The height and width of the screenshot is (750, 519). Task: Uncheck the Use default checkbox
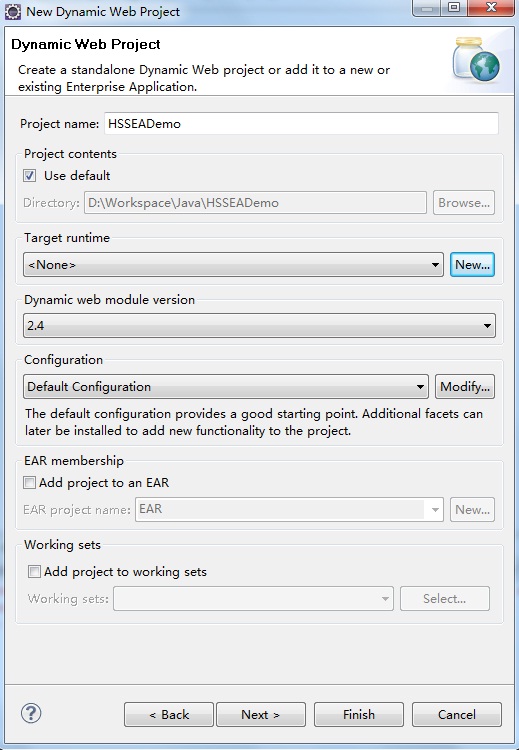(x=30, y=176)
